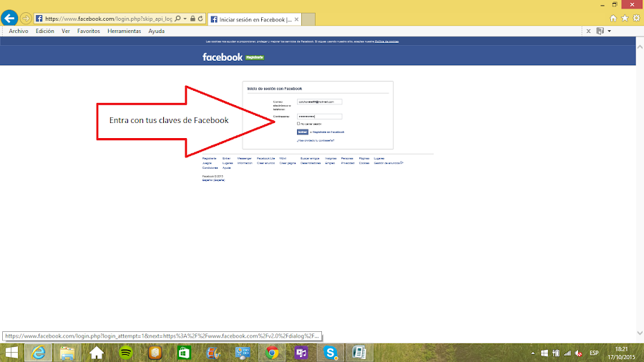
Task: Click the search magnifier in the address bar
Action: [x=177, y=19]
